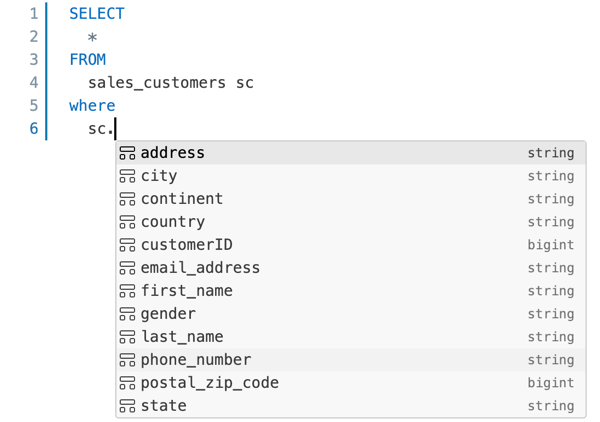The image size is (600, 422).
Task: Click the bigint type label for customerID
Action: click(x=551, y=245)
